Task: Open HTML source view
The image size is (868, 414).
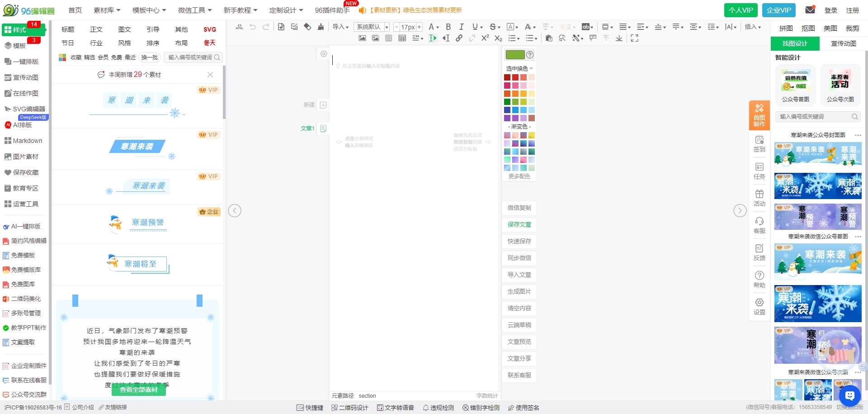Action: [x=240, y=27]
